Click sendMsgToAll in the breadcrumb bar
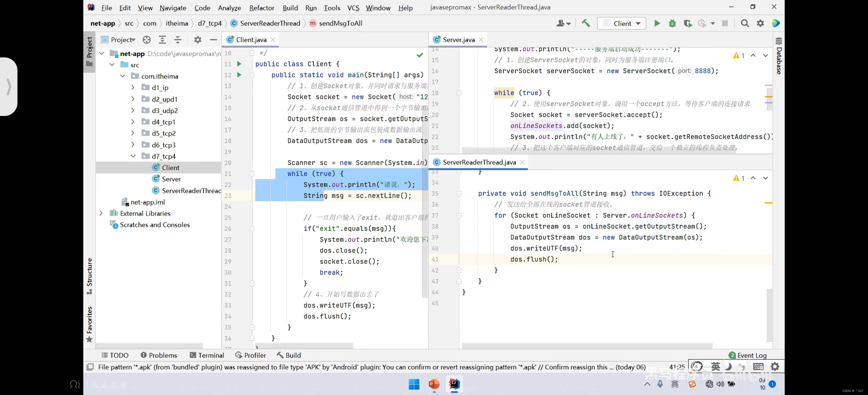868x395 pixels. 340,23
